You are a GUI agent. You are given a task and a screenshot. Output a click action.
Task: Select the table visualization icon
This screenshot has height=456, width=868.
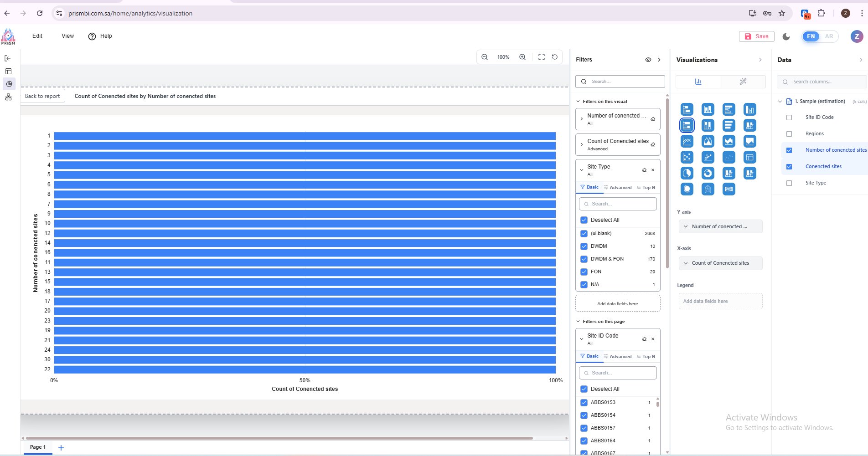click(x=749, y=157)
